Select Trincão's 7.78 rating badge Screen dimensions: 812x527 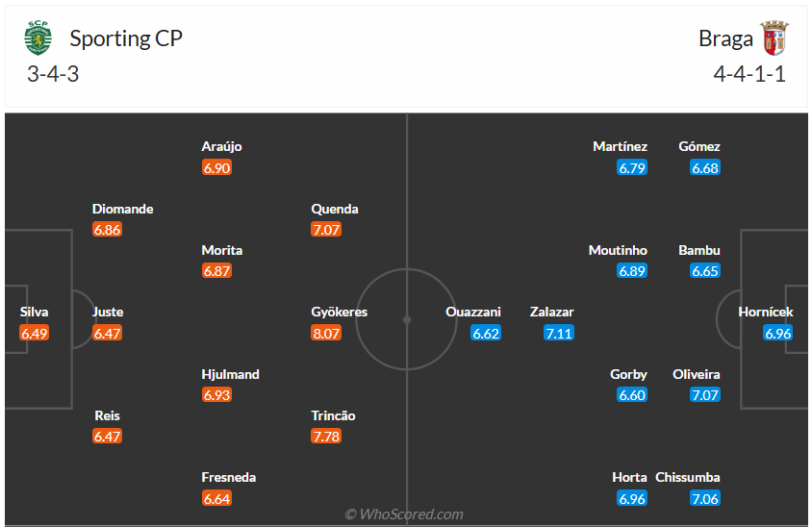click(x=326, y=437)
